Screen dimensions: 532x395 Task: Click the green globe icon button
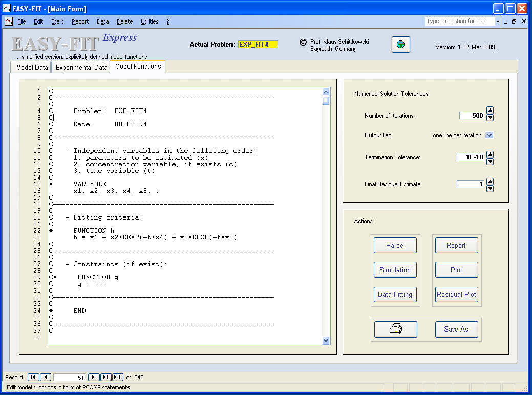click(400, 45)
